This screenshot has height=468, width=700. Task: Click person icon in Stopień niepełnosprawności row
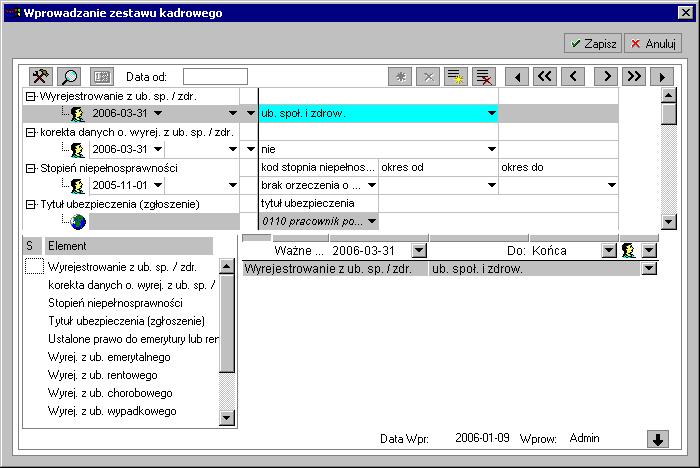pos(78,185)
